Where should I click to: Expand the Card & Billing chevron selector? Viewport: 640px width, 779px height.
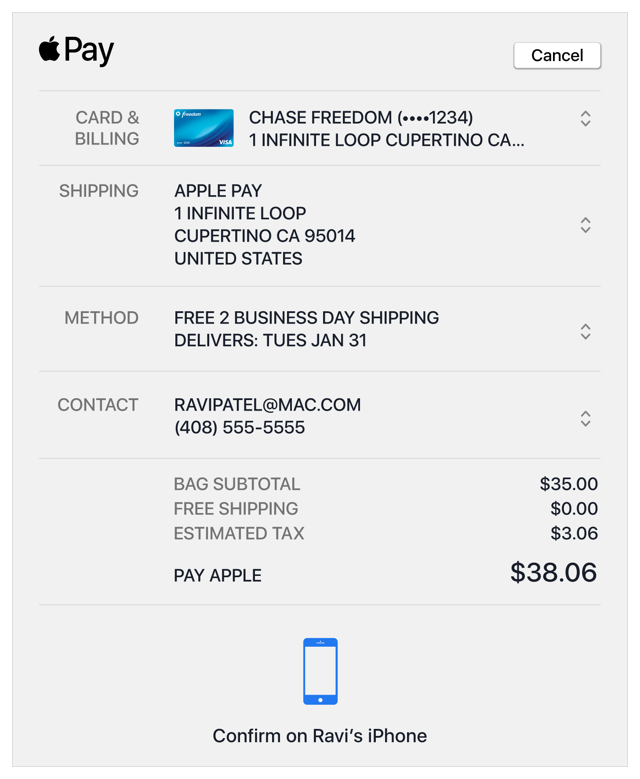tap(585, 119)
